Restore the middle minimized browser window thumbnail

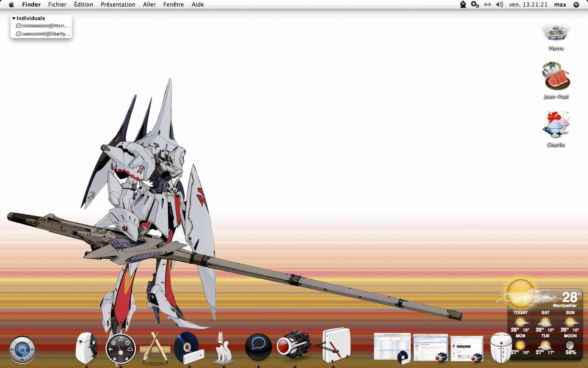coord(431,348)
